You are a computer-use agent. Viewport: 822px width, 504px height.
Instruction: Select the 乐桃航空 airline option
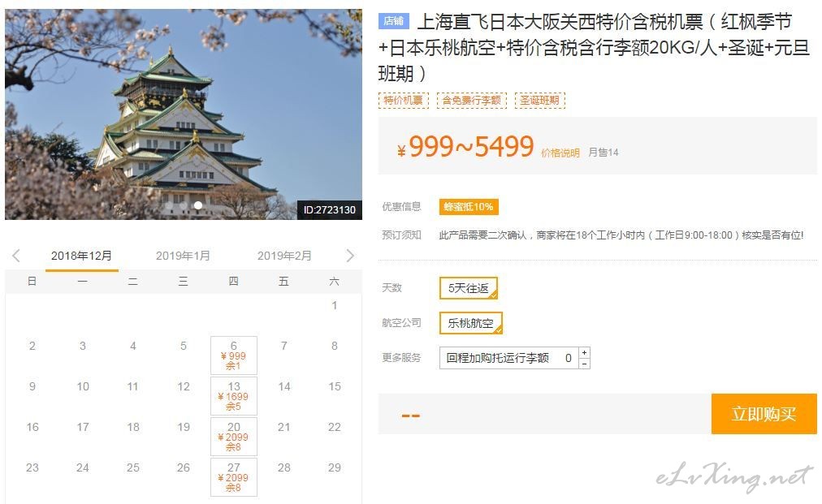(471, 323)
